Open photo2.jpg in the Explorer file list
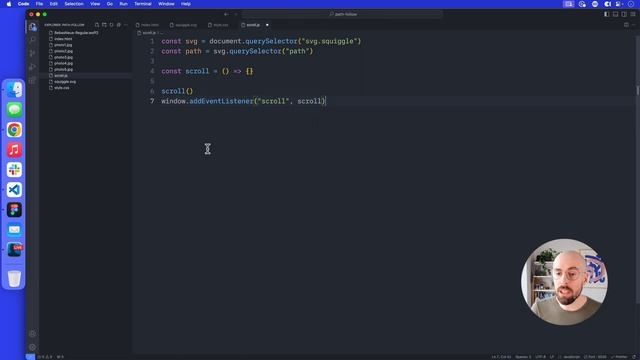This screenshot has height=360, width=640. tap(64, 51)
